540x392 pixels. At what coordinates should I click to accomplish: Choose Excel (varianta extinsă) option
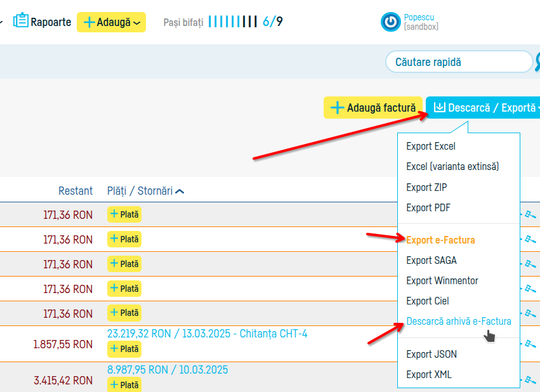[452, 167]
